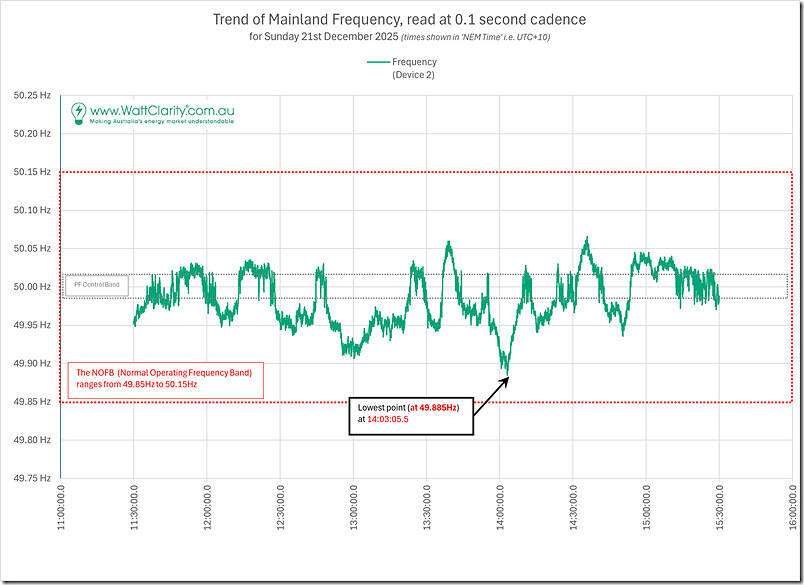Click the WattClarity lightbulb logo icon

pos(78,112)
